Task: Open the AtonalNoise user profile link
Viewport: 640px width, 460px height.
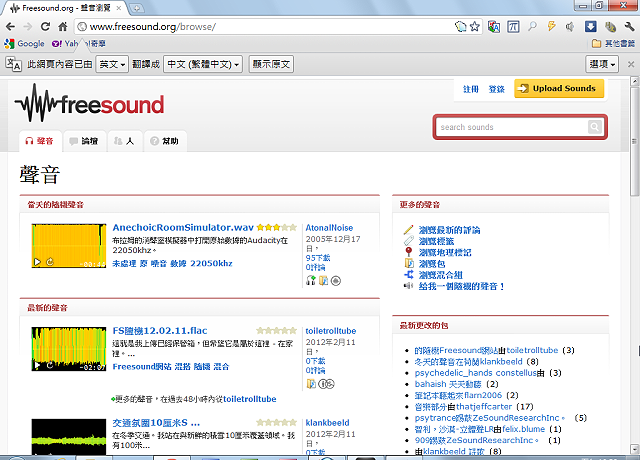Action: coord(329,228)
